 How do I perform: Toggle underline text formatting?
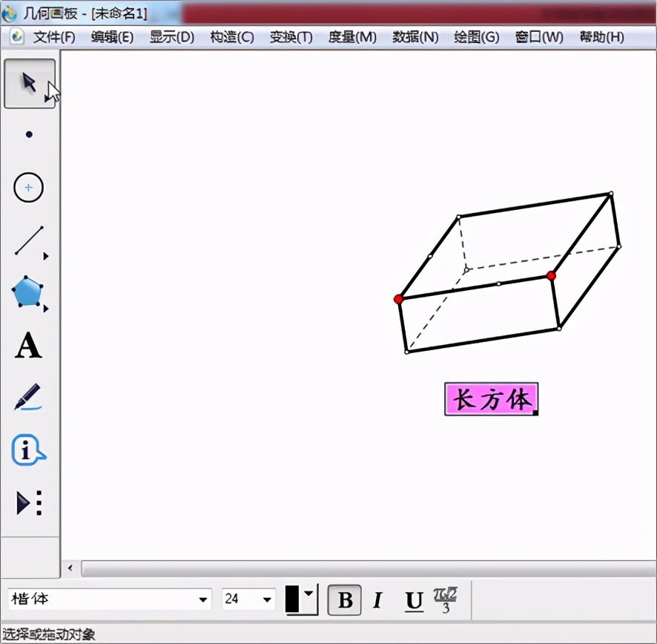413,601
